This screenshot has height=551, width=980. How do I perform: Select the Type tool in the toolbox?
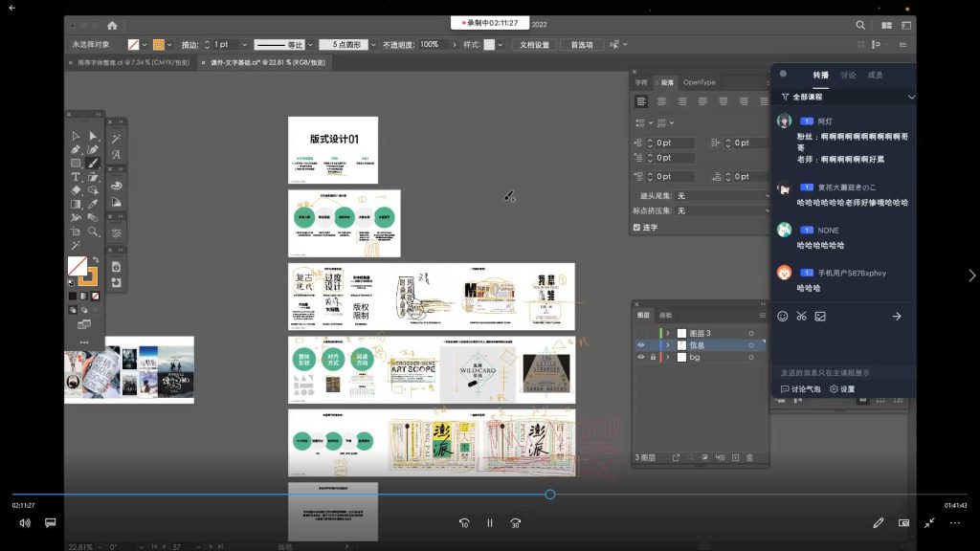pyautogui.click(x=76, y=177)
